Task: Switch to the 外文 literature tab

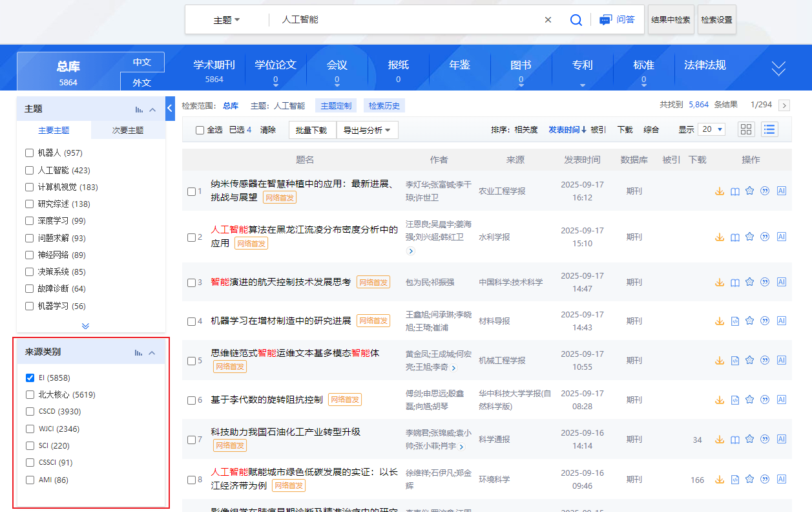Action: (x=141, y=81)
